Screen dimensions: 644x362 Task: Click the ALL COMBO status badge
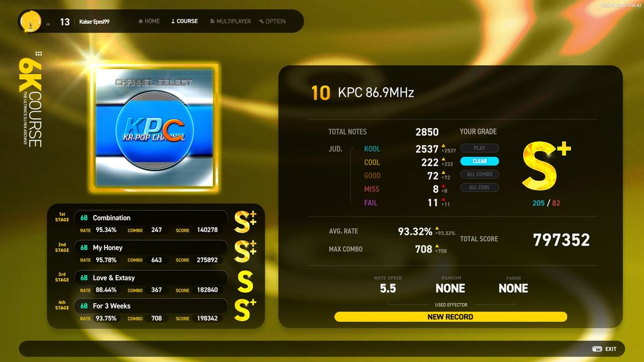(x=479, y=175)
